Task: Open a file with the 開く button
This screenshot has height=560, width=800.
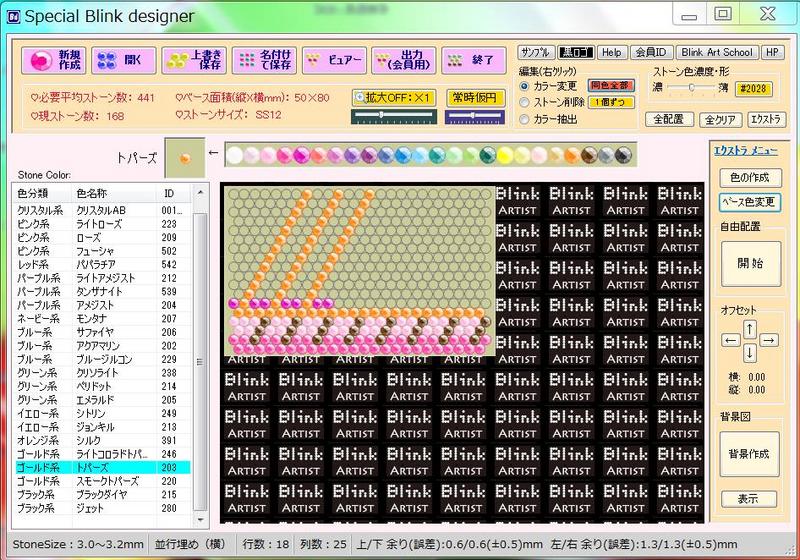Action: pos(123,61)
